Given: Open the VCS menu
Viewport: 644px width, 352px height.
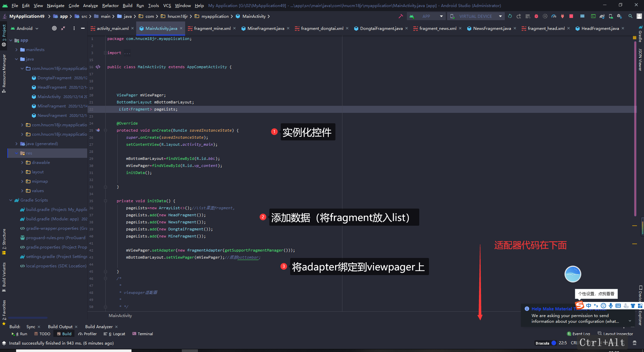Looking at the screenshot, I should click(167, 5).
